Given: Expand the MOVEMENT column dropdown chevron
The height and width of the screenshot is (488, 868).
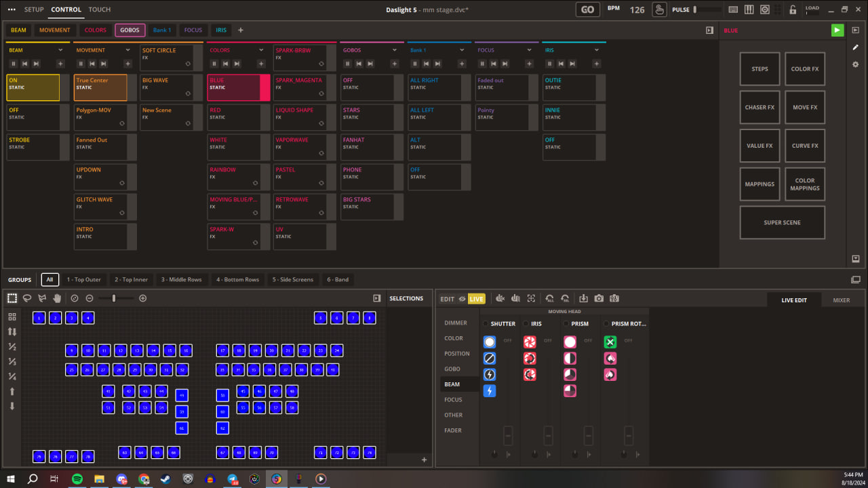Looking at the screenshot, I should [x=127, y=50].
